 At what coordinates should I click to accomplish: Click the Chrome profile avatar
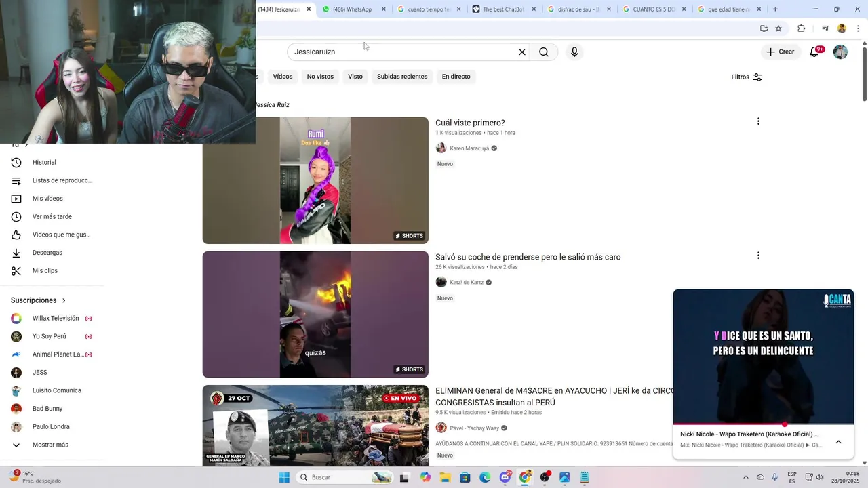[842, 28]
